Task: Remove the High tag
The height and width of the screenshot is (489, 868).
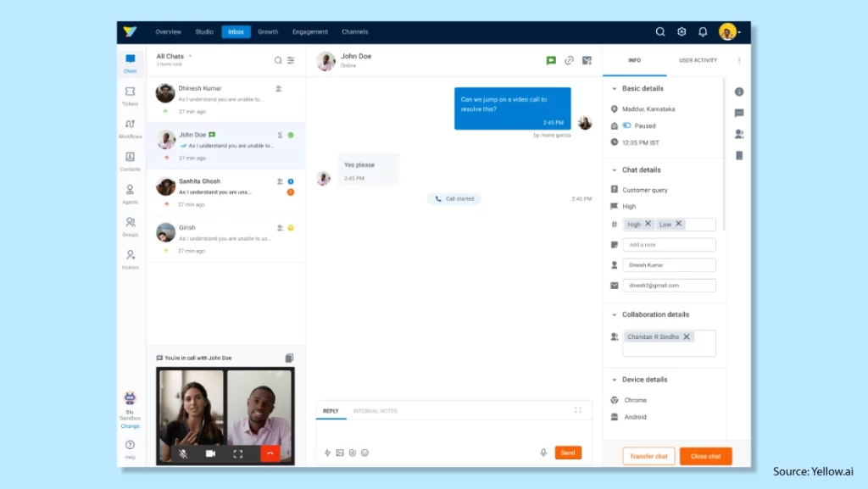Action: point(648,224)
